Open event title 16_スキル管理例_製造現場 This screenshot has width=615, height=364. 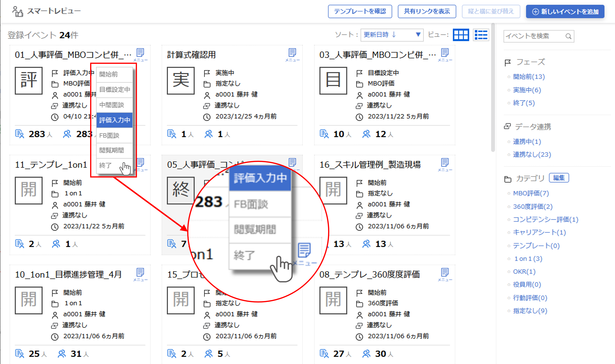click(370, 165)
